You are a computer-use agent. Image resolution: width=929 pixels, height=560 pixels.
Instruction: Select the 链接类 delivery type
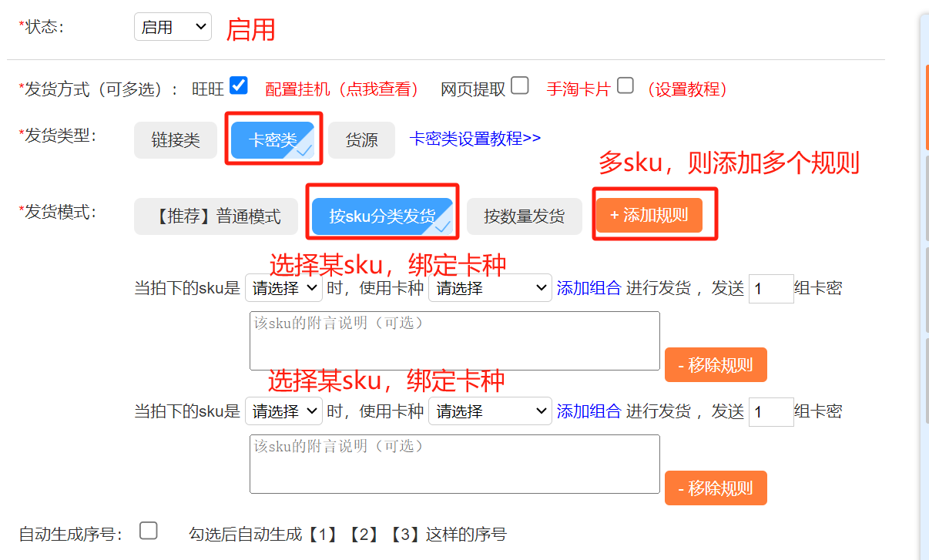tap(175, 140)
